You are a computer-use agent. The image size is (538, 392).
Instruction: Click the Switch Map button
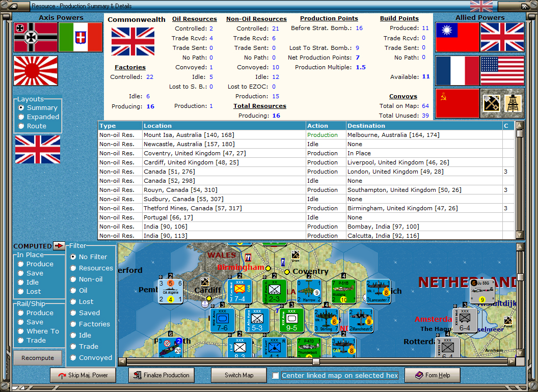pyautogui.click(x=239, y=375)
